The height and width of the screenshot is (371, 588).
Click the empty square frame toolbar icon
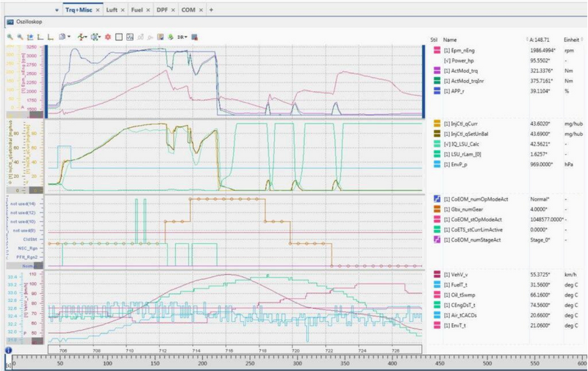[x=118, y=36]
